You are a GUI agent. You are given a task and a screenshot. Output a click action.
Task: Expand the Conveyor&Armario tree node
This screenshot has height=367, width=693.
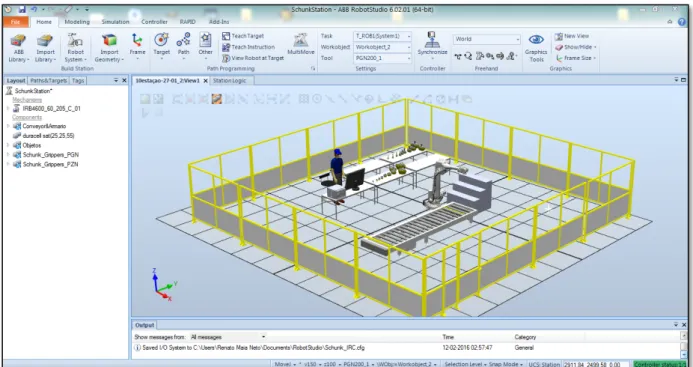point(8,126)
